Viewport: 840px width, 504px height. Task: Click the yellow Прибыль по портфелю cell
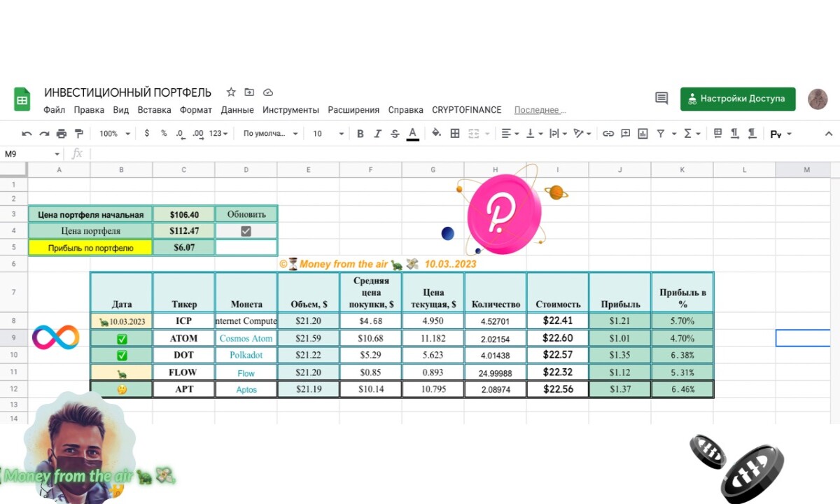(90, 248)
